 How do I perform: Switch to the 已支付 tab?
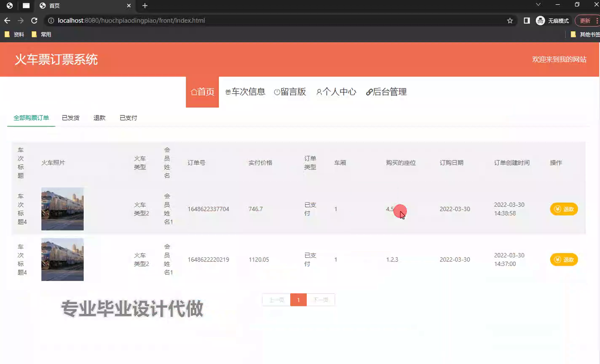tap(129, 118)
